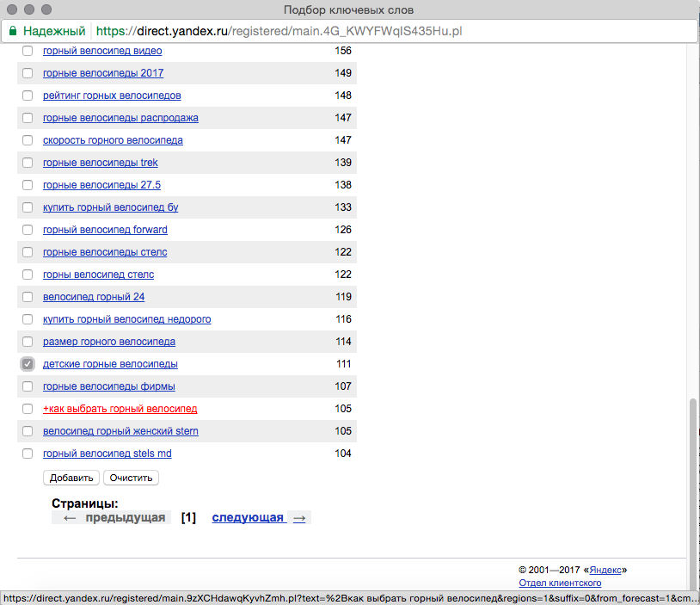Viewport: 700px width, 605px height.
Task: Uncheck the детские горные велосипеды checkbox
Action: point(28,364)
